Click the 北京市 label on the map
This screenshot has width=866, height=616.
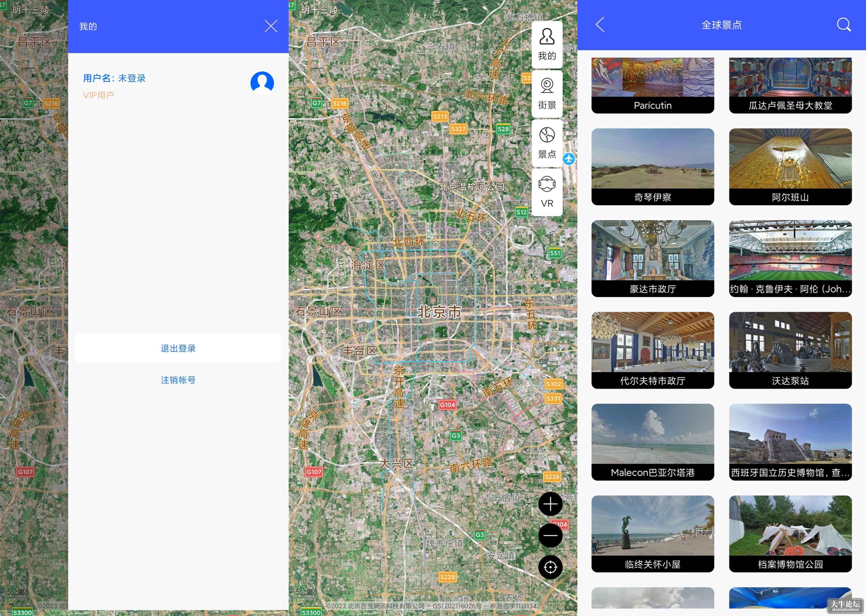tap(439, 312)
